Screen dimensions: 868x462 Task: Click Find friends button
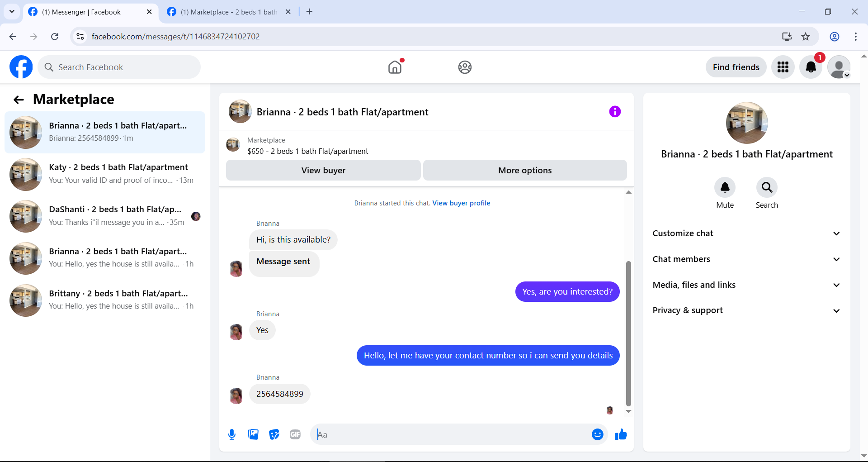[x=736, y=67]
